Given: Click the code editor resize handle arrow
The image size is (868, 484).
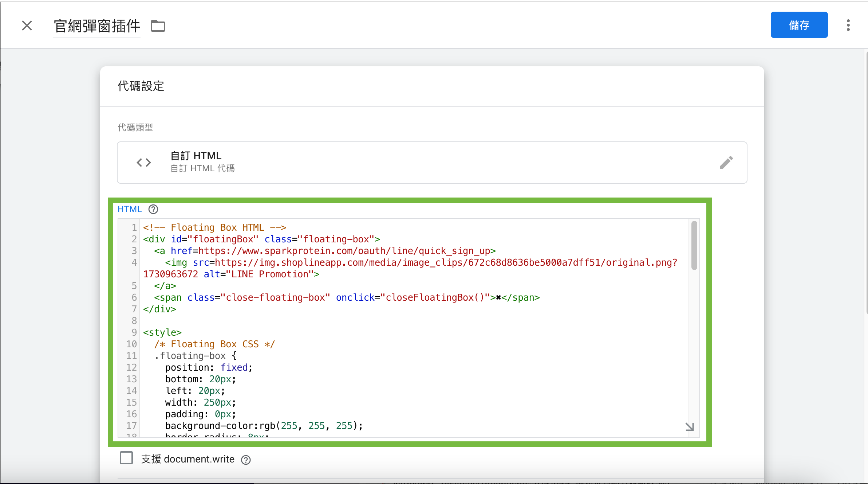Looking at the screenshot, I should pyautogui.click(x=690, y=426).
